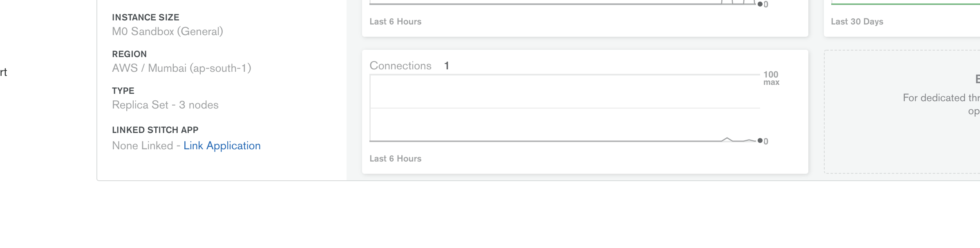
Task: Click the None Linked stitch app text
Action: click(x=143, y=145)
